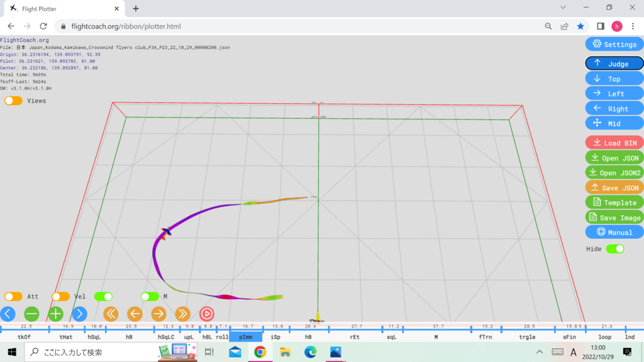Screen dimensions: 644x362
Task: Toggle the Vel switch
Action: (60, 297)
